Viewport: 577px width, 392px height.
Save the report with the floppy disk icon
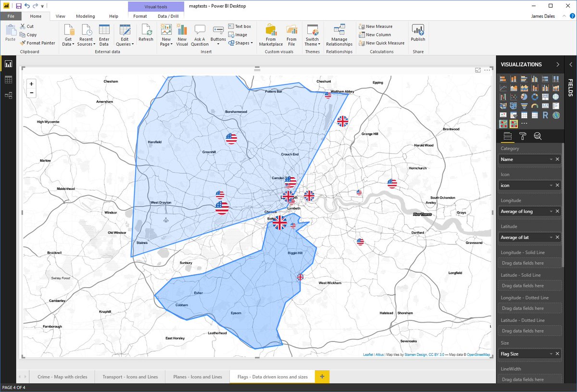point(18,6)
